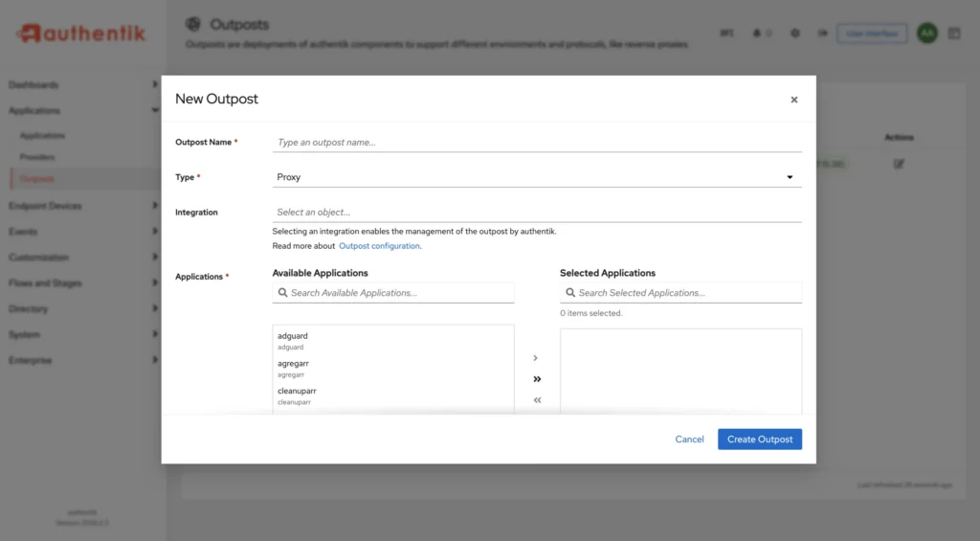Click the Create Outpost button
The width and height of the screenshot is (980, 541).
click(x=759, y=440)
